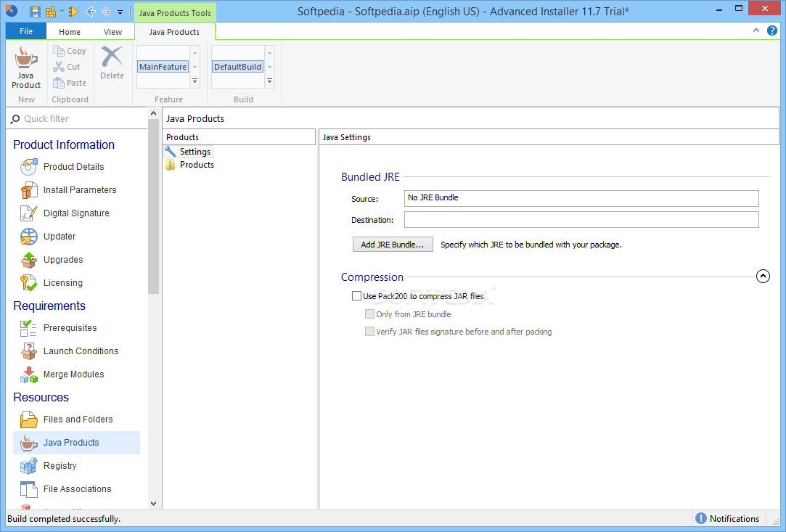
Task: Expand the Feature gallery dropdown
Action: pos(195,81)
